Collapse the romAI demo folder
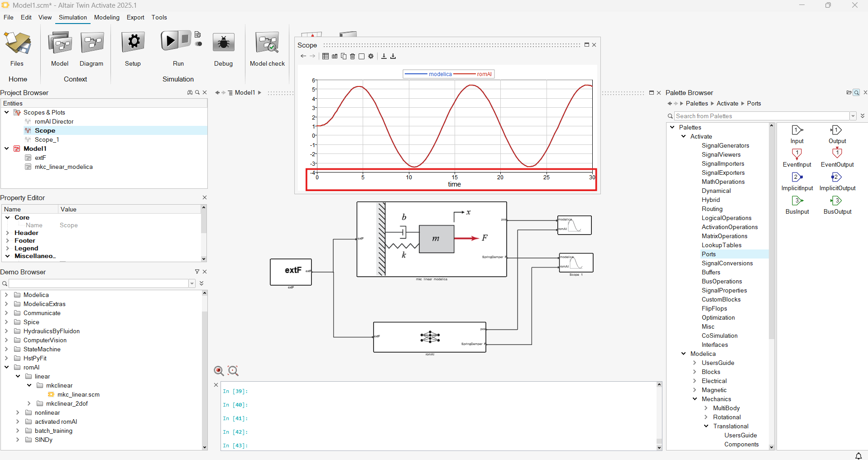This screenshot has width=868, height=460. (6, 367)
